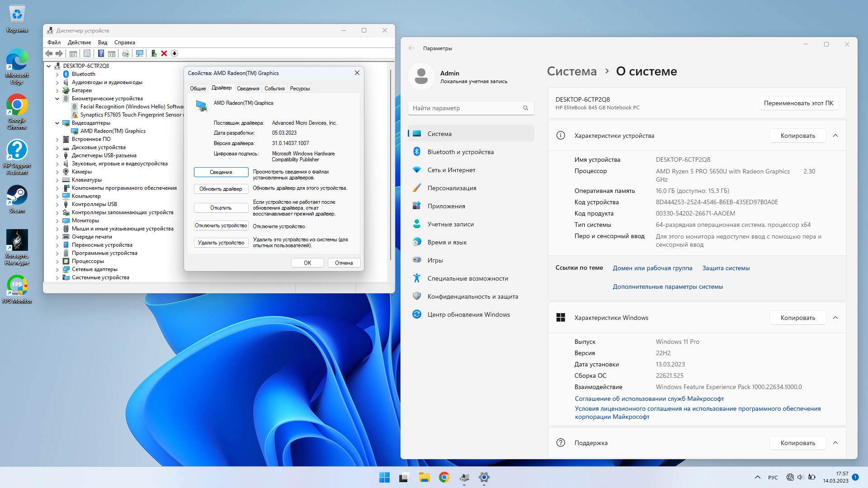Image resolution: width=868 pixels, height=488 pixels.
Task: Click the Сведения driver details button
Action: (221, 172)
